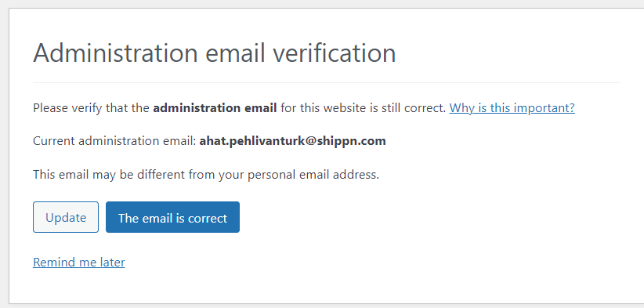The image size is (644, 308).
Task: Click the bold administration email text
Action: point(215,108)
